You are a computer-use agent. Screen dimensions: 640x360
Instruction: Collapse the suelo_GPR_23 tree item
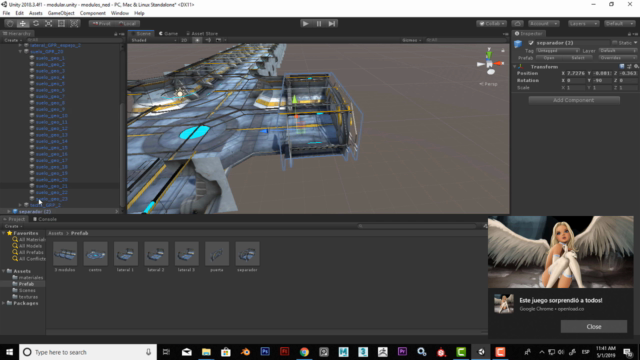tap(20, 52)
